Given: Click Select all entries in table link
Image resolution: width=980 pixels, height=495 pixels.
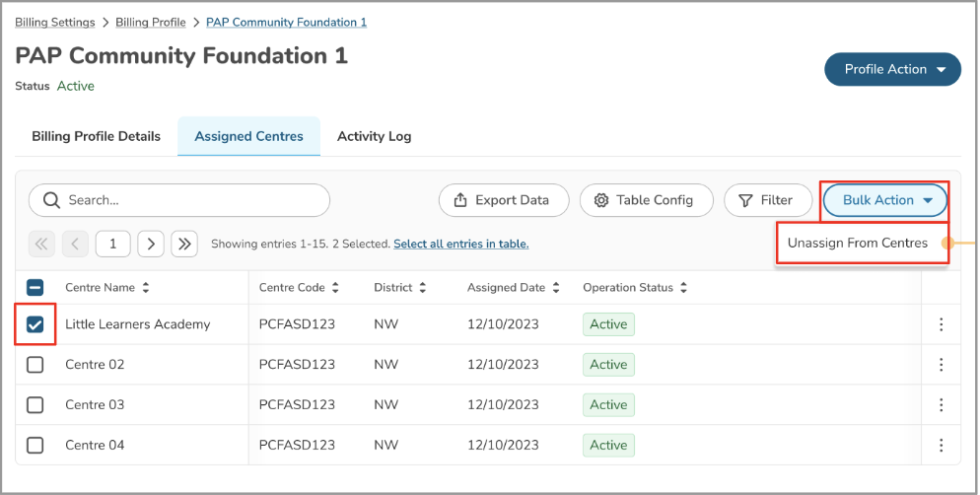Looking at the screenshot, I should (460, 244).
